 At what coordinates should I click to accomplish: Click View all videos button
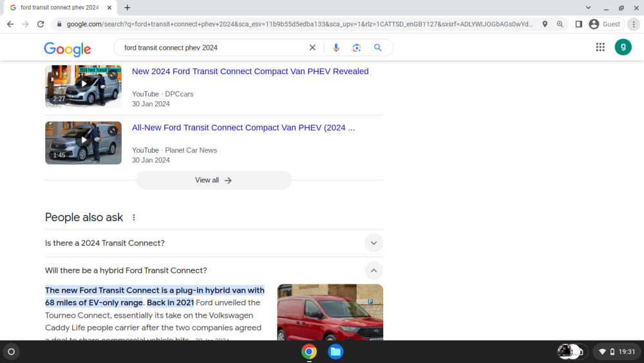[x=214, y=180]
